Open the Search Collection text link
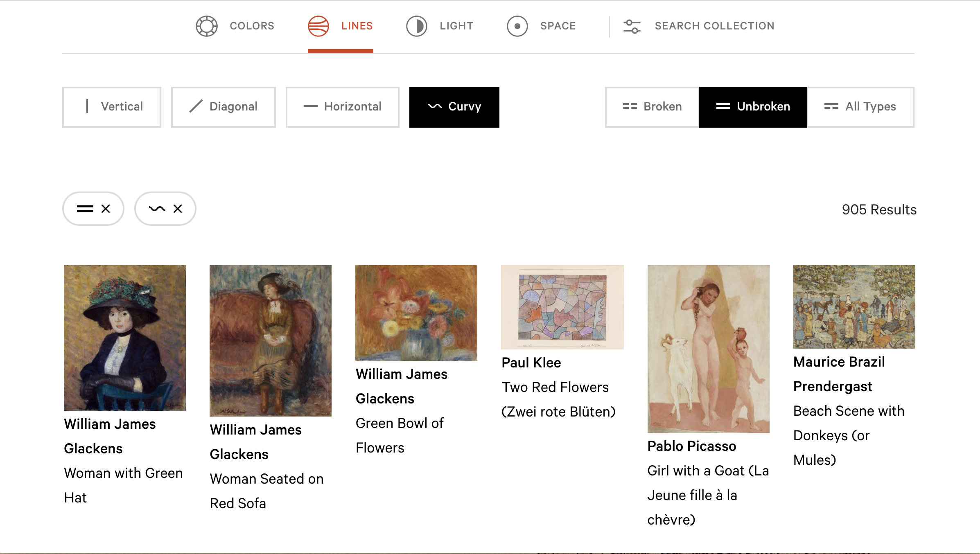The height and width of the screenshot is (554, 980). [x=714, y=26]
